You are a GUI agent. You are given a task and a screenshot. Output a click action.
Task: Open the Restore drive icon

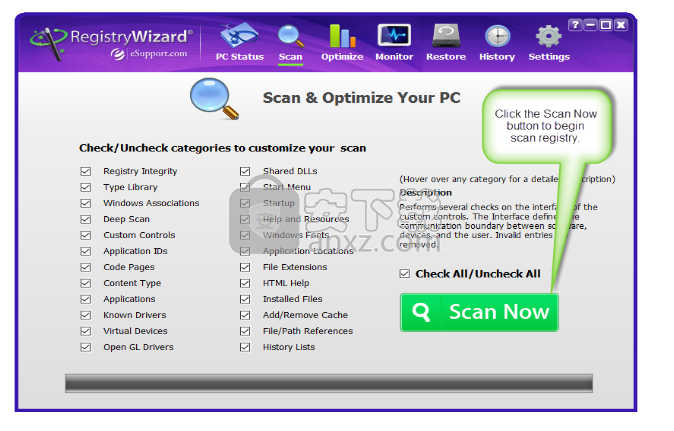(x=446, y=36)
